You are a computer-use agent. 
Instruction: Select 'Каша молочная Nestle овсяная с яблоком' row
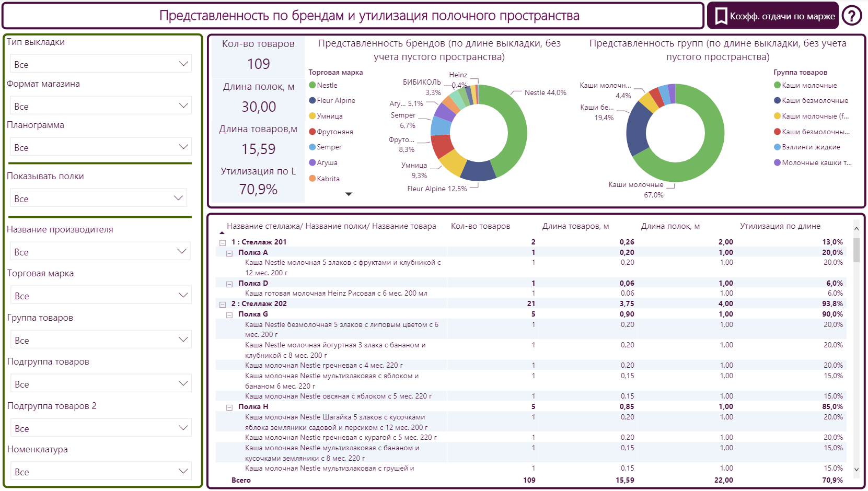(531, 396)
